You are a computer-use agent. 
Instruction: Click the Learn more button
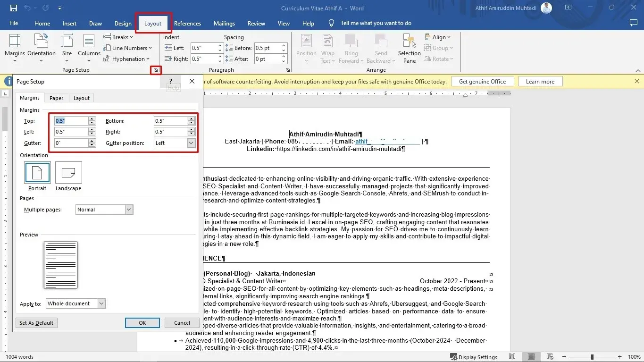coord(540,82)
